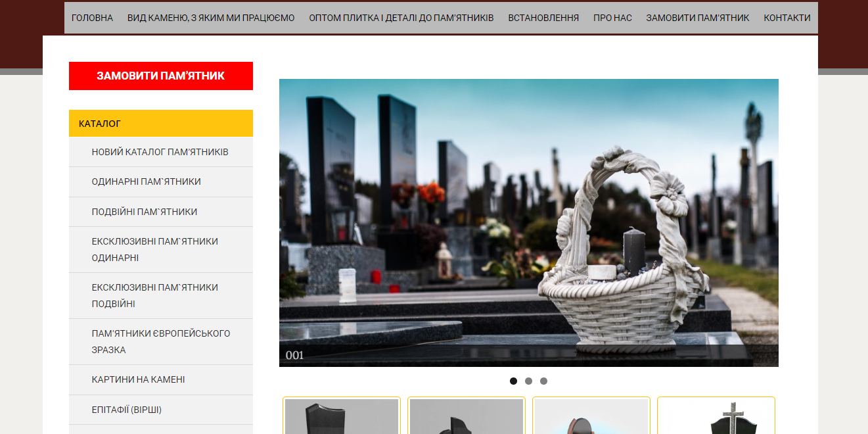Image resolution: width=868 pixels, height=434 pixels.
Task: Open the ВСТАНОВЛЕННЯ menu item
Action: [x=543, y=18]
